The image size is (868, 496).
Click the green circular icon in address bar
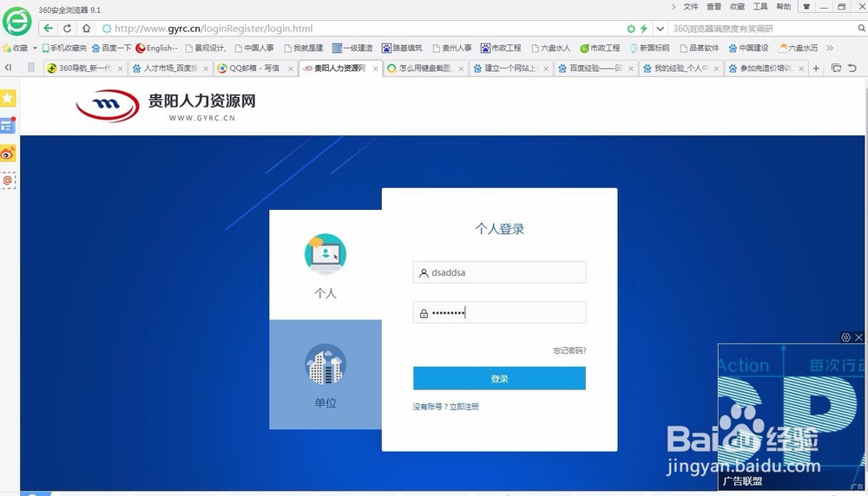pos(631,29)
